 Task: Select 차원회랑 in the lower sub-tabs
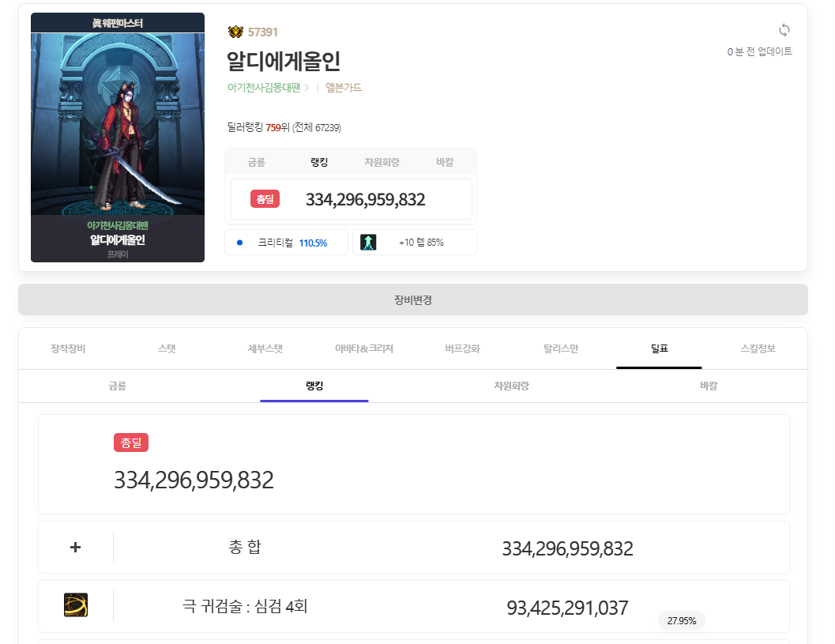(511, 386)
